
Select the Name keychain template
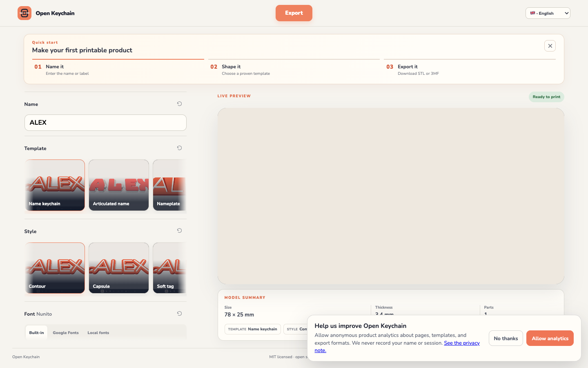(x=55, y=185)
